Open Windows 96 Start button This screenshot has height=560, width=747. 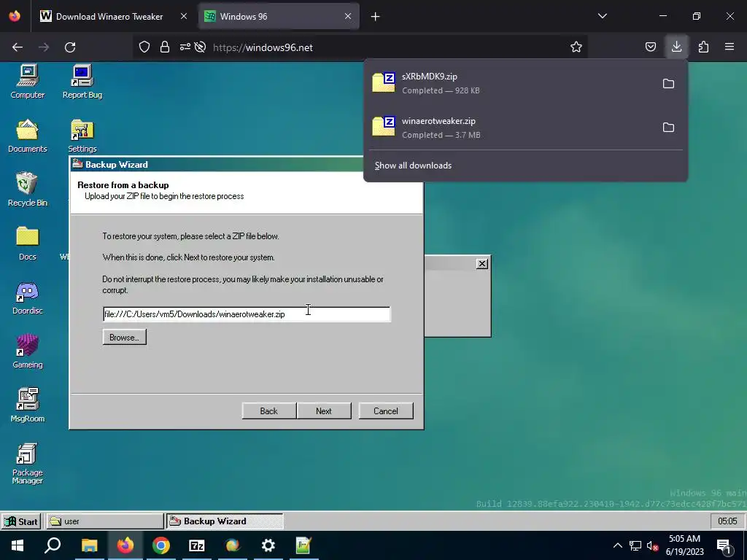click(x=21, y=521)
